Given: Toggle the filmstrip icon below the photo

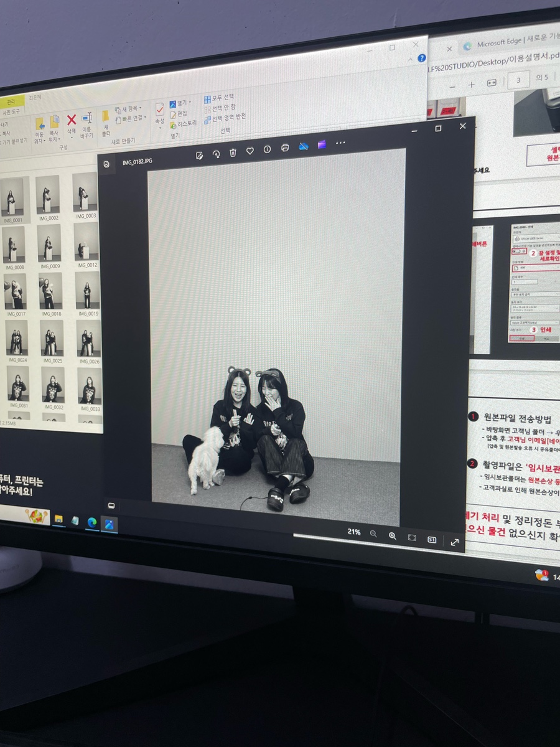Looking at the screenshot, I should click(x=111, y=505).
